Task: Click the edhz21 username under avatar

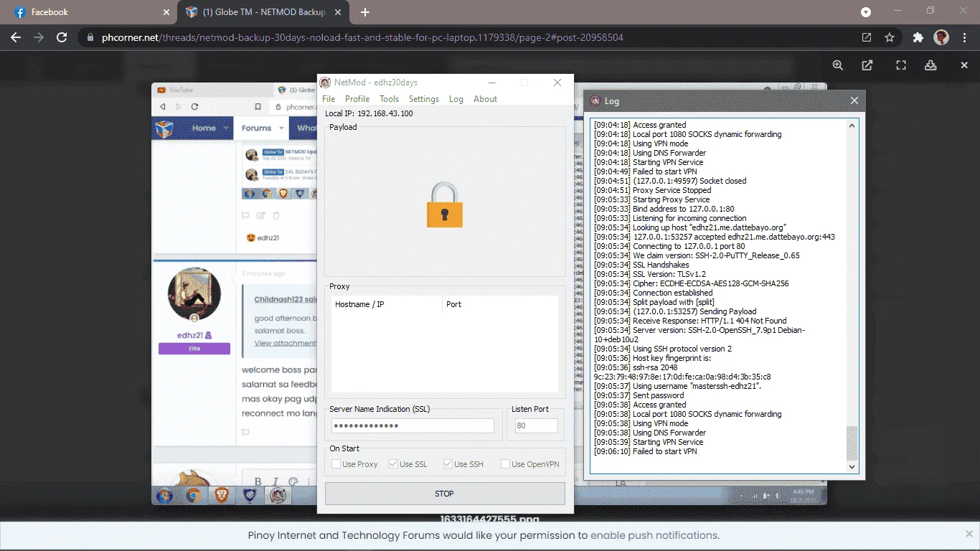Action: (x=194, y=335)
